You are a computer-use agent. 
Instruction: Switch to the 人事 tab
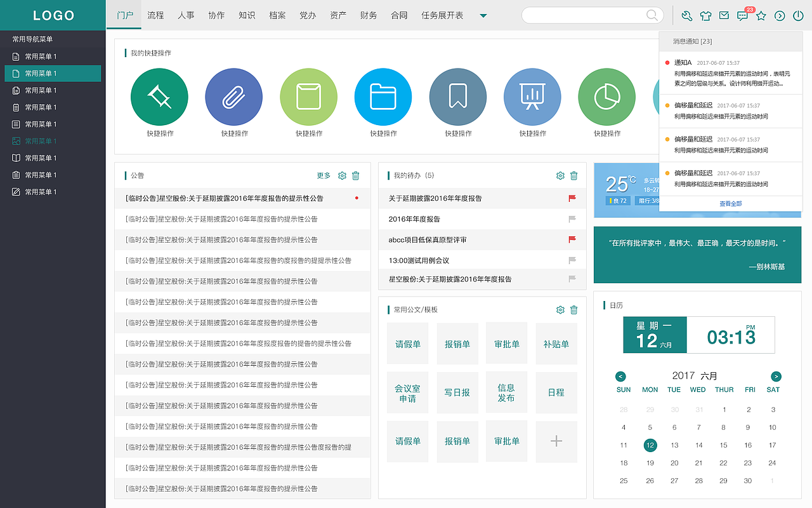pyautogui.click(x=186, y=15)
